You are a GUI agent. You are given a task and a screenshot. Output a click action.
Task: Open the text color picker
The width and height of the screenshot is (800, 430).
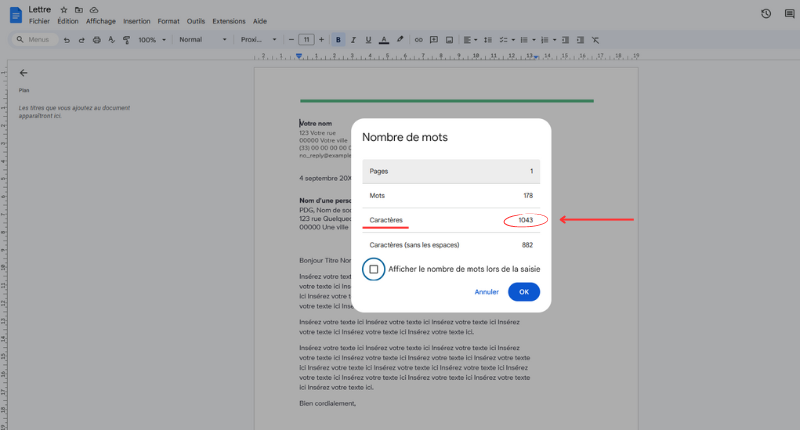coord(384,40)
